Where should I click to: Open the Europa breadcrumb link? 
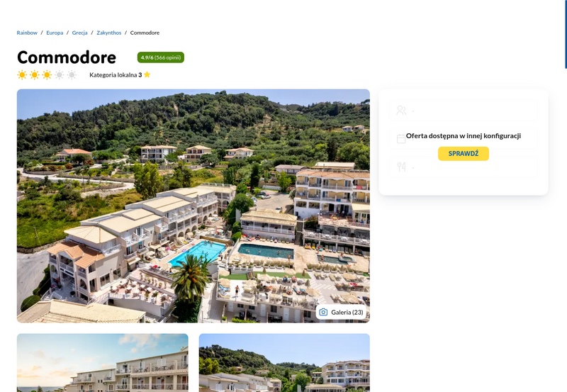coord(55,33)
